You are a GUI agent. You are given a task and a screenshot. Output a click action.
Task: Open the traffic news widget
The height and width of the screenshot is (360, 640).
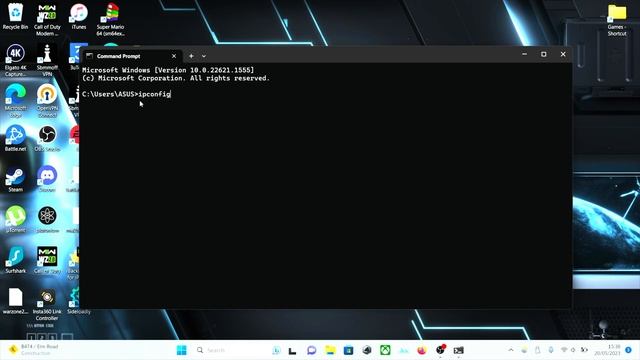coord(35,350)
